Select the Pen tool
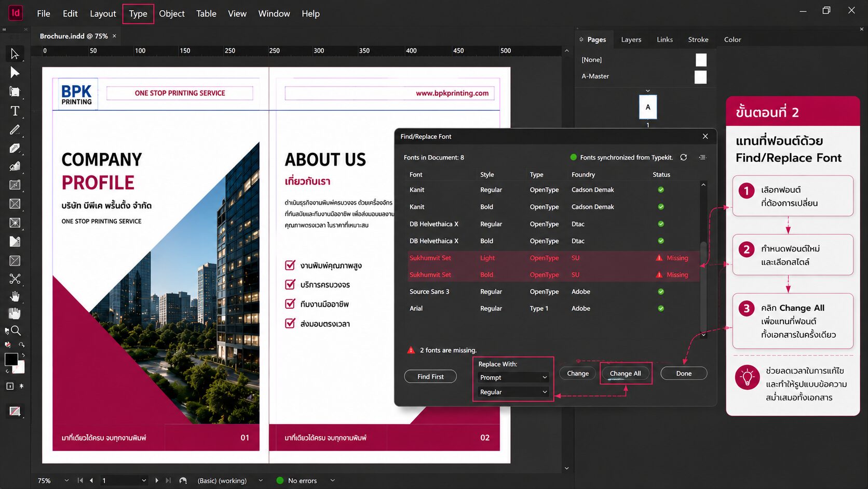This screenshot has width=868, height=489. click(15, 148)
